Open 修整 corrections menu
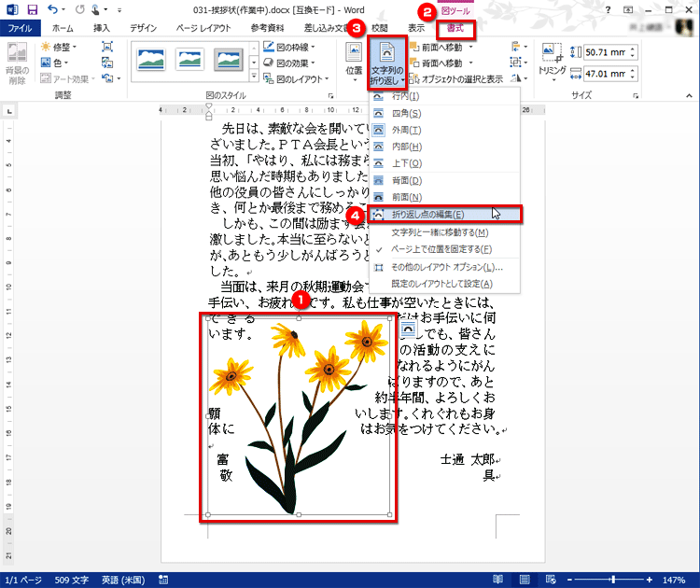Screen dimensions: 700x588 (x=59, y=47)
